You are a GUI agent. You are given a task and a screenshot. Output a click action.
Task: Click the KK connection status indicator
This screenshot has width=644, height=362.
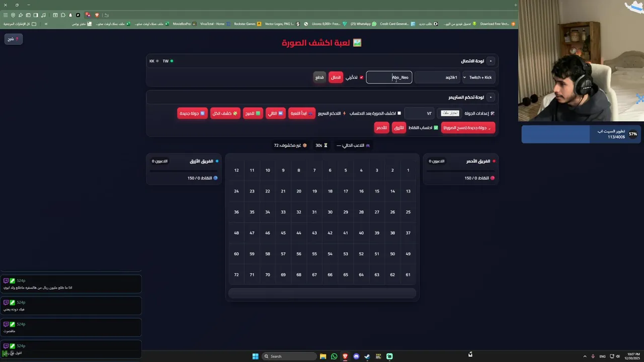[154, 61]
